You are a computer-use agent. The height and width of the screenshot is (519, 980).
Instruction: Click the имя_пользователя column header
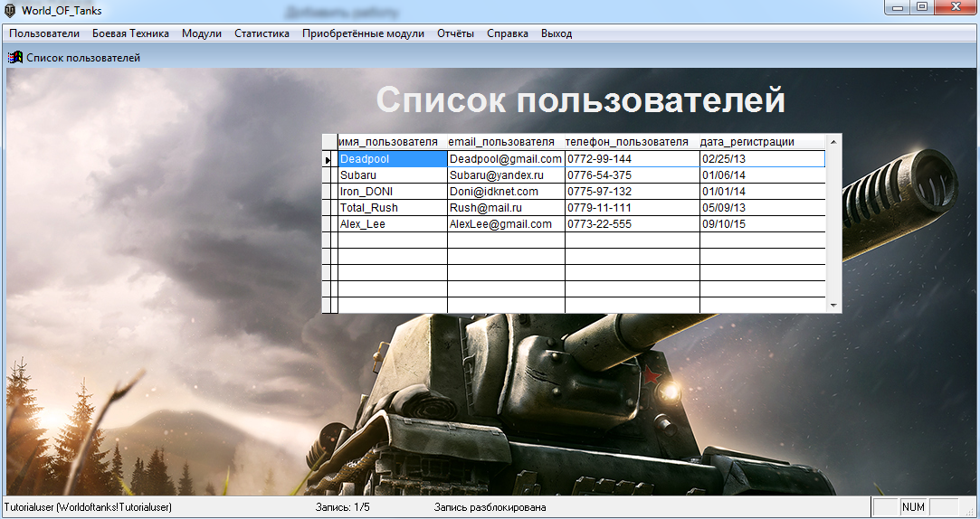[393, 142]
